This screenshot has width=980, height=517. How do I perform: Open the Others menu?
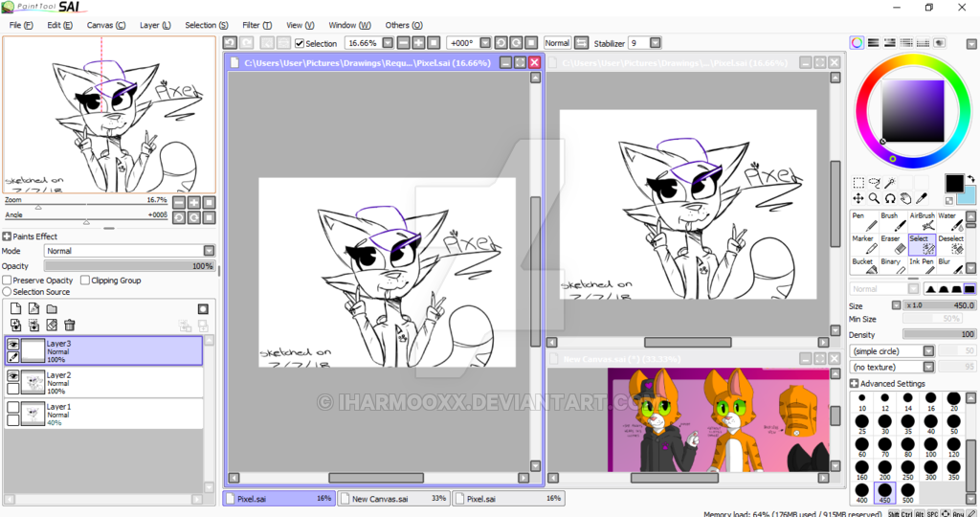point(404,25)
